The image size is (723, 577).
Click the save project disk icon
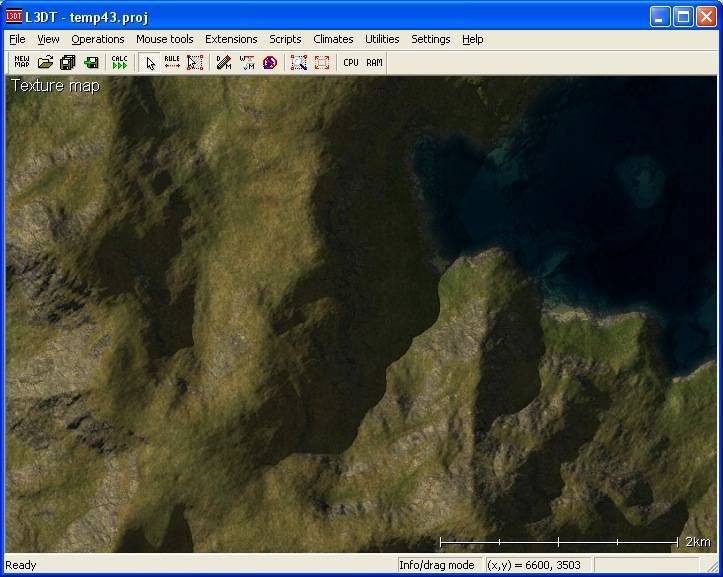[x=91, y=62]
